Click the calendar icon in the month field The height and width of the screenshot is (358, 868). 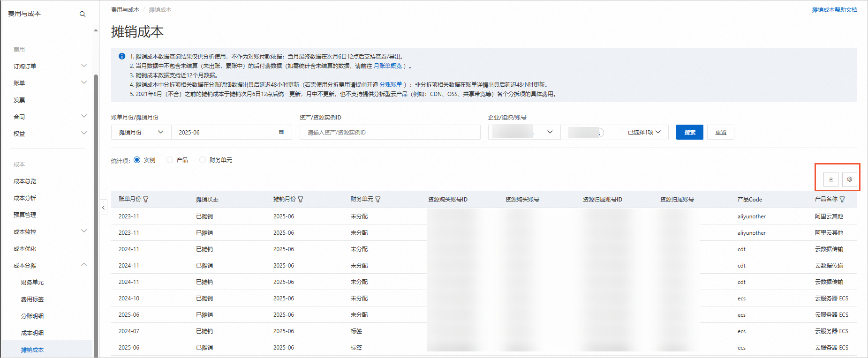click(281, 132)
